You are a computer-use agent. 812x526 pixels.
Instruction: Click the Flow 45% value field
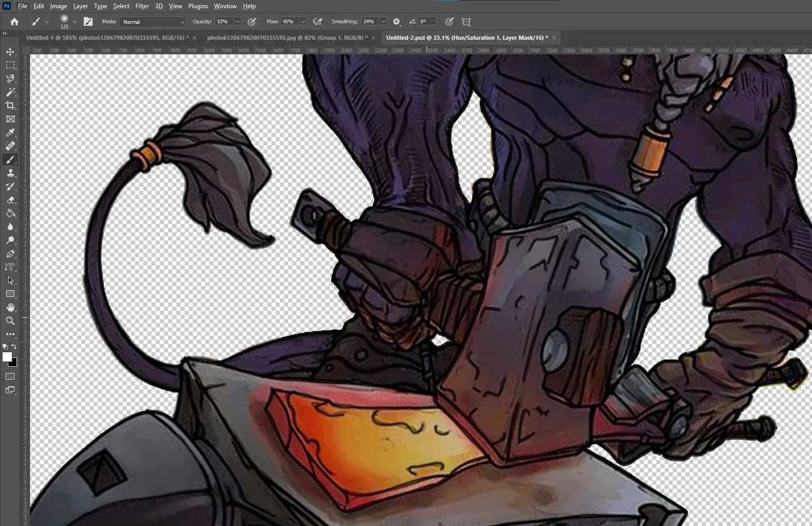pyautogui.click(x=289, y=22)
